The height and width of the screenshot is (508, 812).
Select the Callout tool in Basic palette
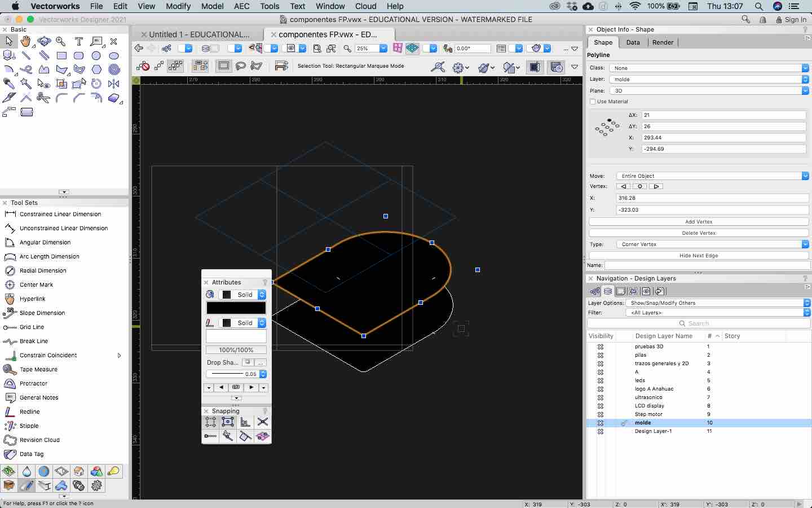coord(96,41)
